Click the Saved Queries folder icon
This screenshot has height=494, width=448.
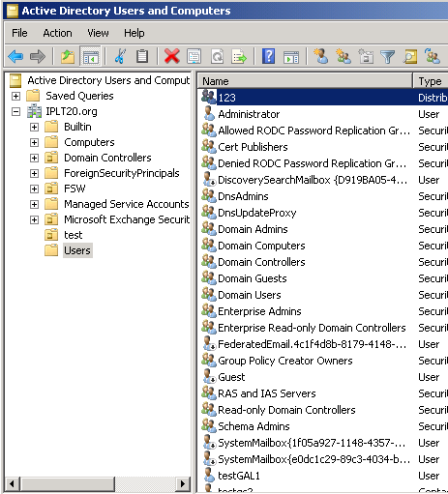[x=33, y=96]
